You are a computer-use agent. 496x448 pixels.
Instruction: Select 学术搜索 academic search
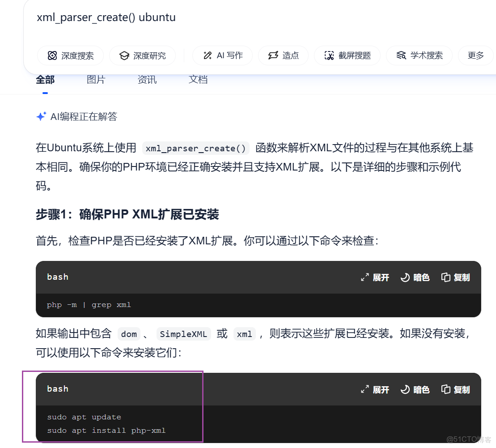[x=419, y=55]
